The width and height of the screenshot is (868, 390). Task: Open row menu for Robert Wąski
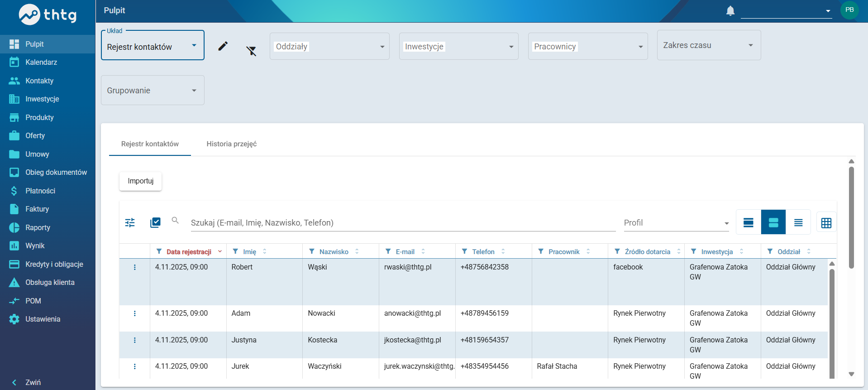click(x=134, y=267)
